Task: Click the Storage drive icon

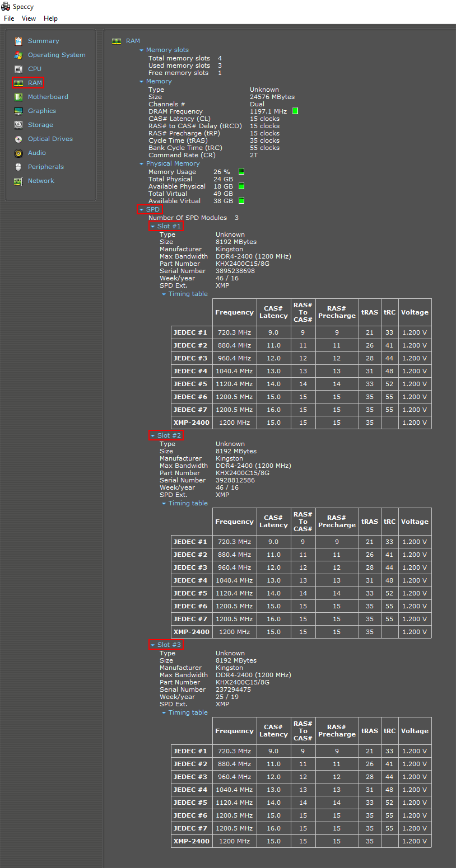Action: [18, 125]
